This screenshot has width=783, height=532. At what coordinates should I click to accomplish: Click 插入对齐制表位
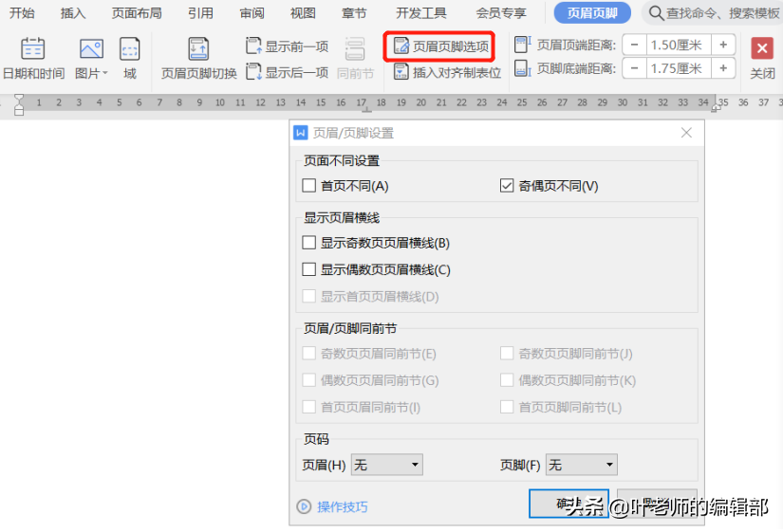(447, 72)
